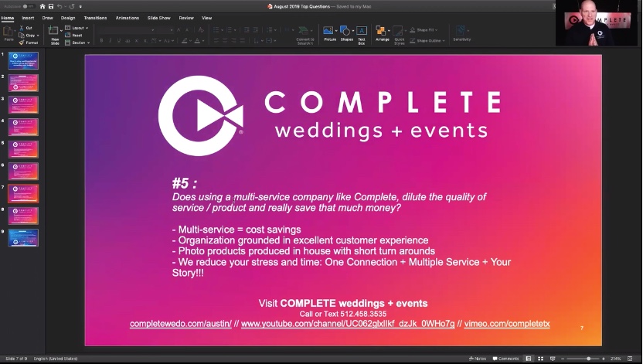The width and height of the screenshot is (643, 364).
Task: Open the Undo history dropdown arrow
Action: (x=65, y=6)
